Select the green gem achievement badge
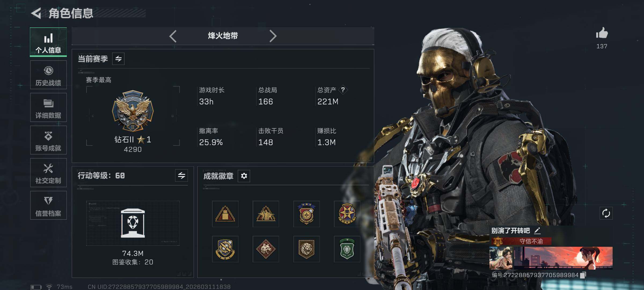This screenshot has height=290, width=644. [347, 249]
